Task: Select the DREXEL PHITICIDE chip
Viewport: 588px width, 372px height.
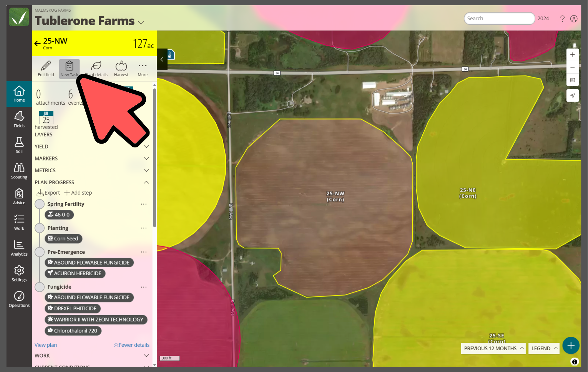Action: [73, 308]
